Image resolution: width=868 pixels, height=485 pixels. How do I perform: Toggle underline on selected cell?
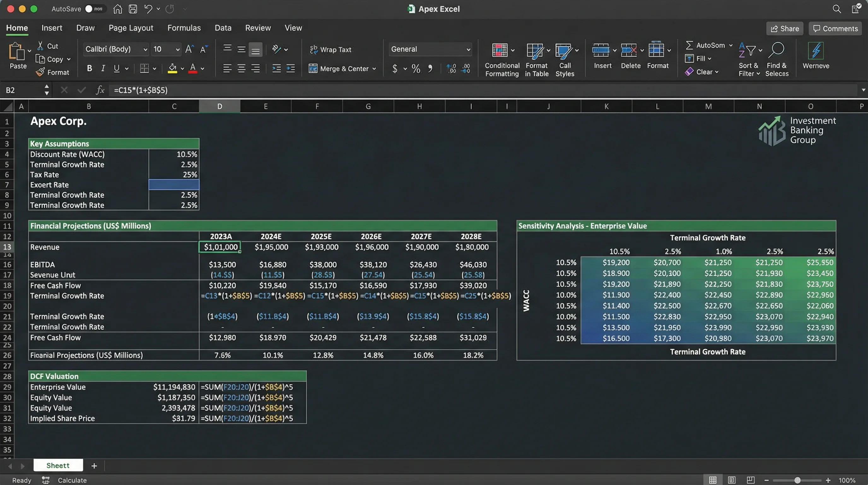pyautogui.click(x=117, y=68)
